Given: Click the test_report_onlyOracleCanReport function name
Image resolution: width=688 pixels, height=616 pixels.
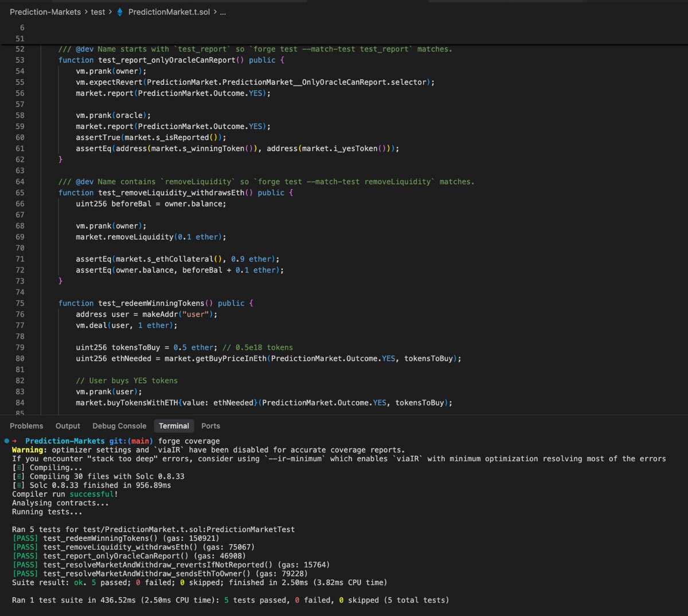Looking at the screenshot, I should coord(166,60).
